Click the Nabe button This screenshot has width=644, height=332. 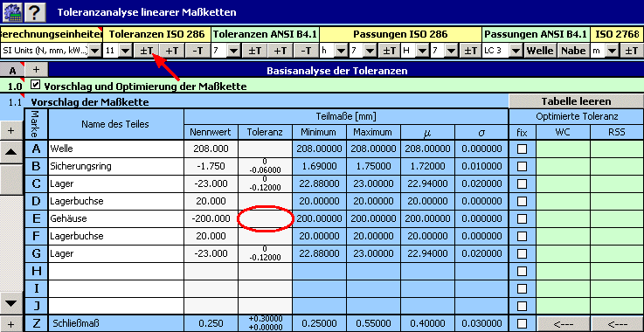[x=573, y=51]
